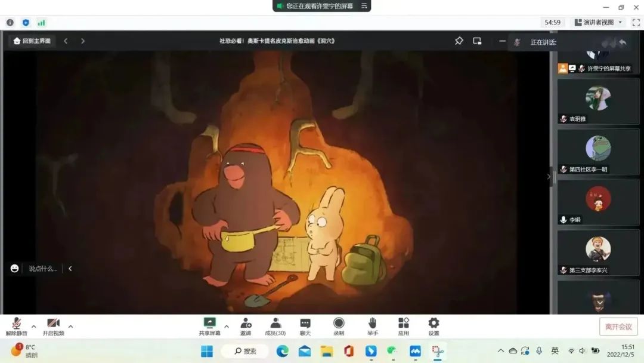Open meeting Settings gear
The image size is (644, 363).
tap(434, 327)
